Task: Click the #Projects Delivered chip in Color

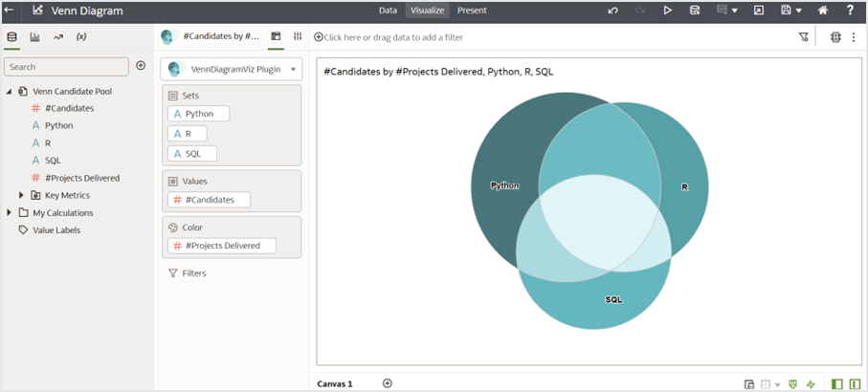Action: pos(222,246)
